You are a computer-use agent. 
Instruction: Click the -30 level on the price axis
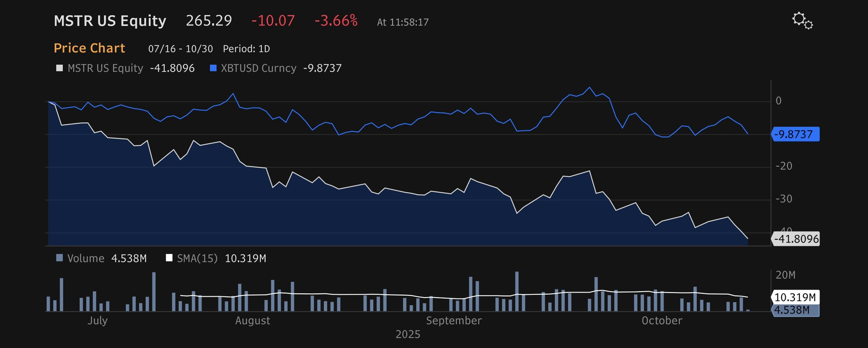tap(784, 199)
